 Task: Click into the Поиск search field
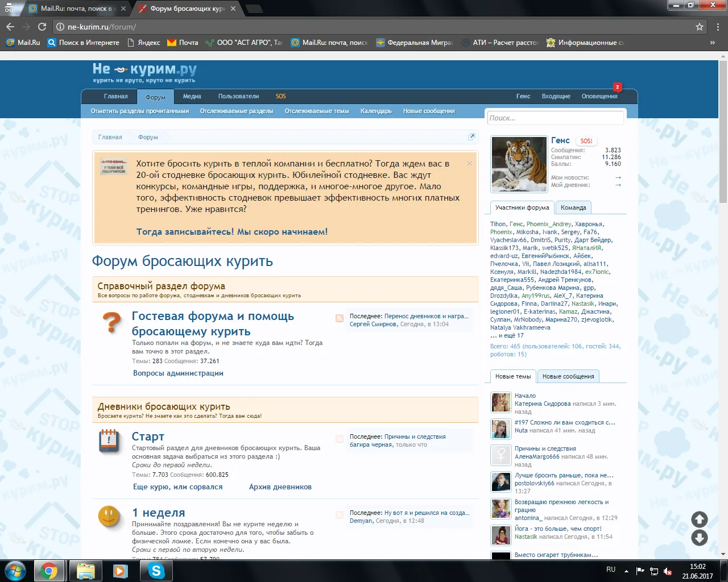(x=555, y=118)
